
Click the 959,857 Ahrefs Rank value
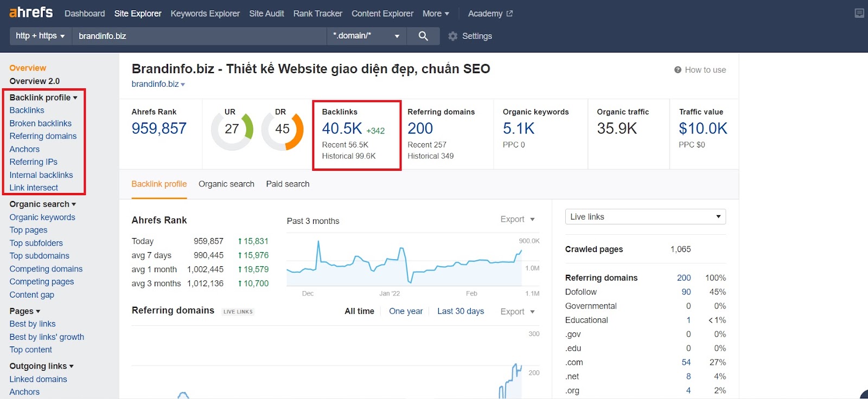click(159, 128)
